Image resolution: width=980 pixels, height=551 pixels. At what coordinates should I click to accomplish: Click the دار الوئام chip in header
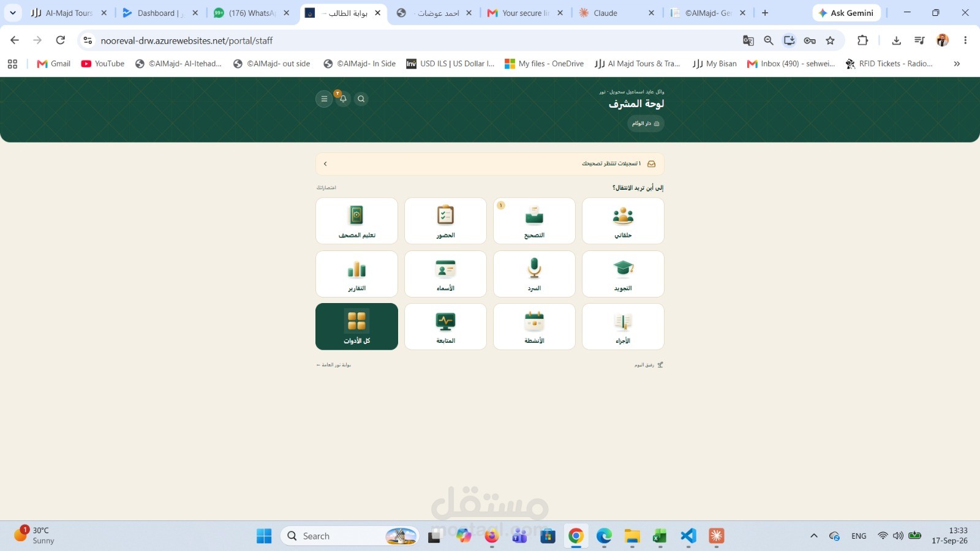pos(646,124)
